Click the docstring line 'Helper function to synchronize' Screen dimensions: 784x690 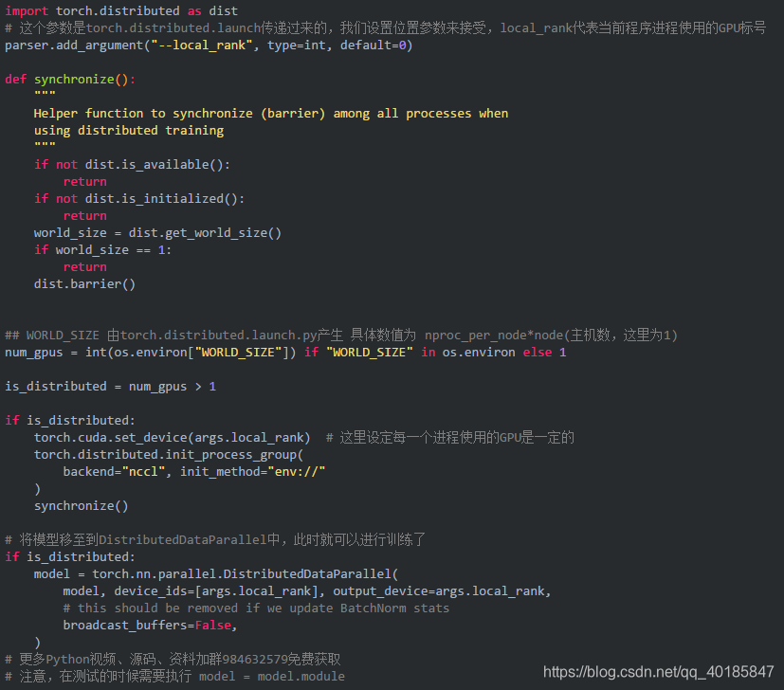271,114
